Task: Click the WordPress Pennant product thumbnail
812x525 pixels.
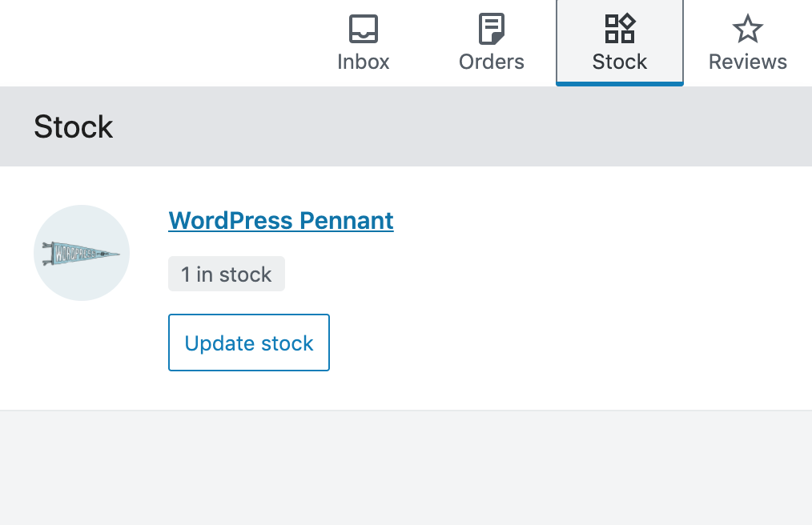Action: coord(82,253)
